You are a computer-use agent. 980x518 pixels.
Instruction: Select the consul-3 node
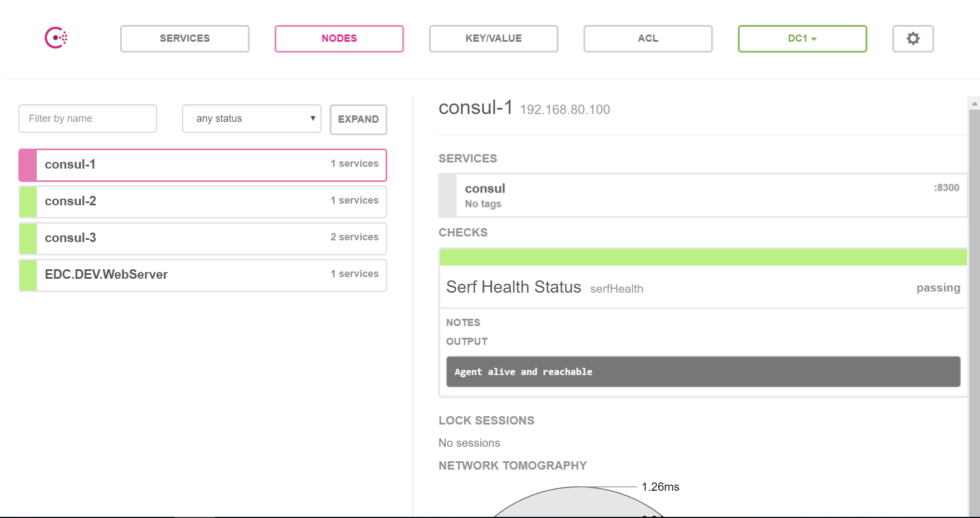pyautogui.click(x=203, y=238)
